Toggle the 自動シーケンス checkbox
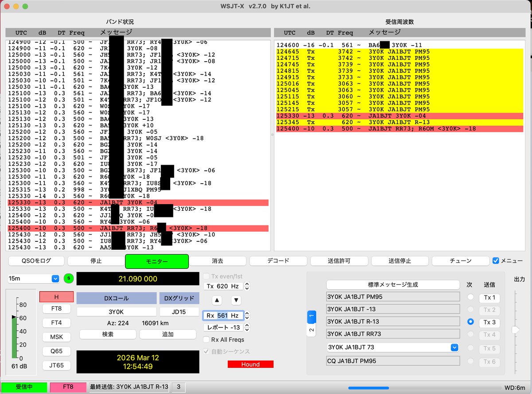 [x=206, y=351]
